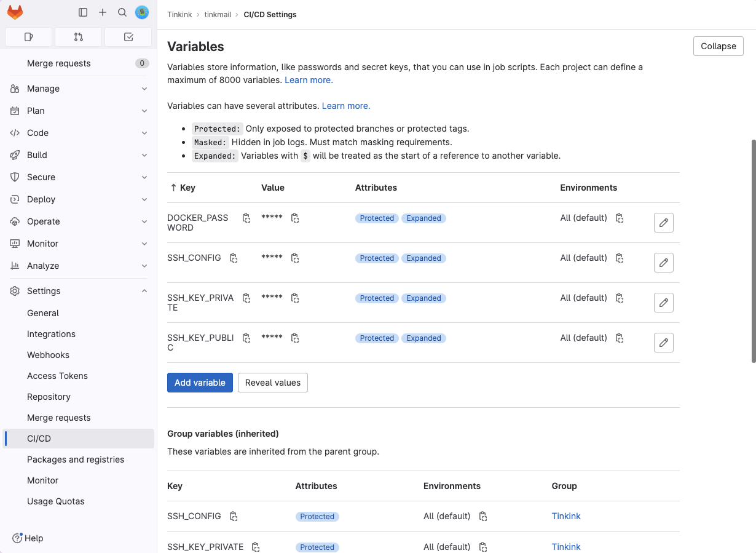756x553 pixels.
Task: Open GitLab home logo
Action: coord(15,12)
